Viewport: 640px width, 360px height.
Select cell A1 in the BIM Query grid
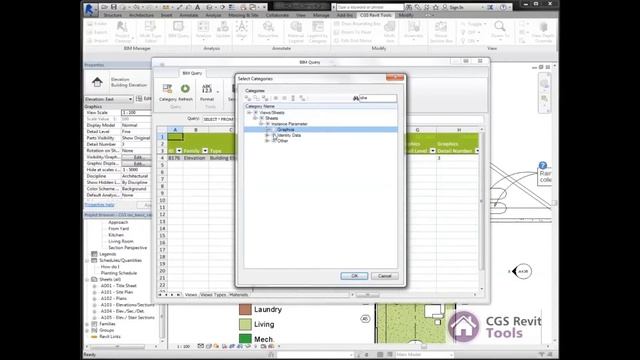coord(175,137)
